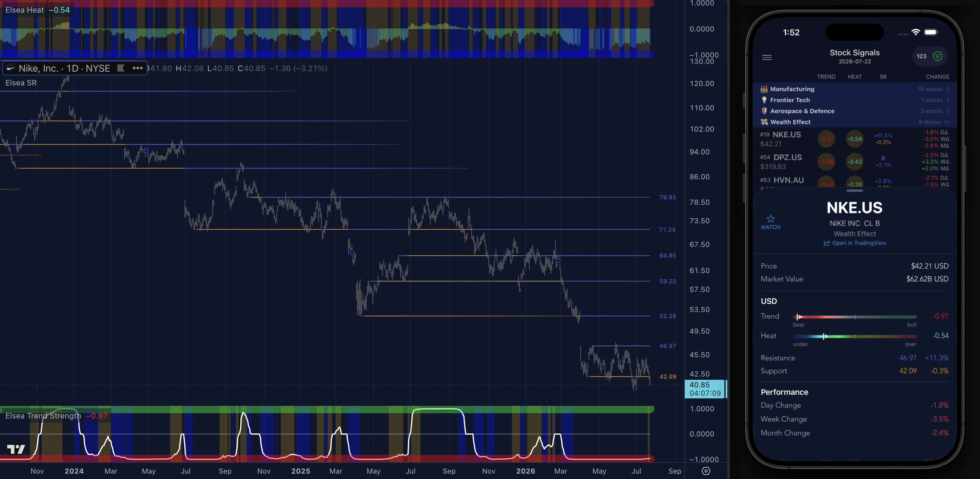
Task: Click the Week Change -3.5% value
Action: click(x=939, y=419)
